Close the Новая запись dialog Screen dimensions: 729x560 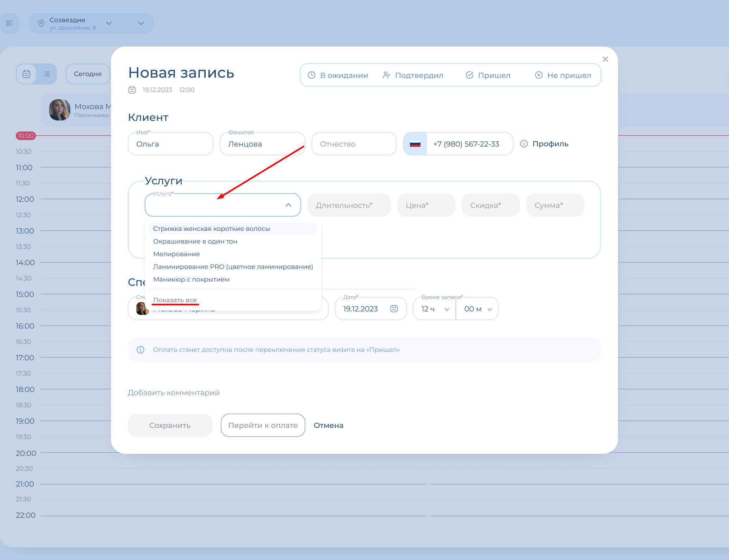tap(605, 59)
